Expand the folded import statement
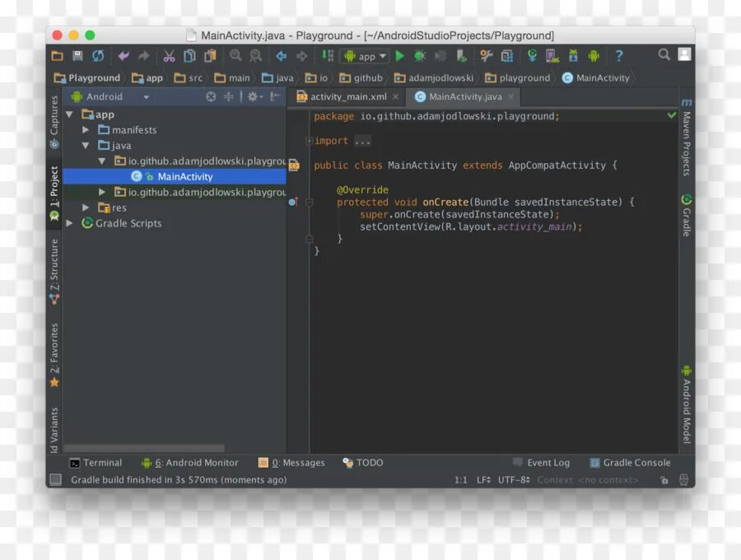Viewport: 741px width, 560px height. point(309,141)
